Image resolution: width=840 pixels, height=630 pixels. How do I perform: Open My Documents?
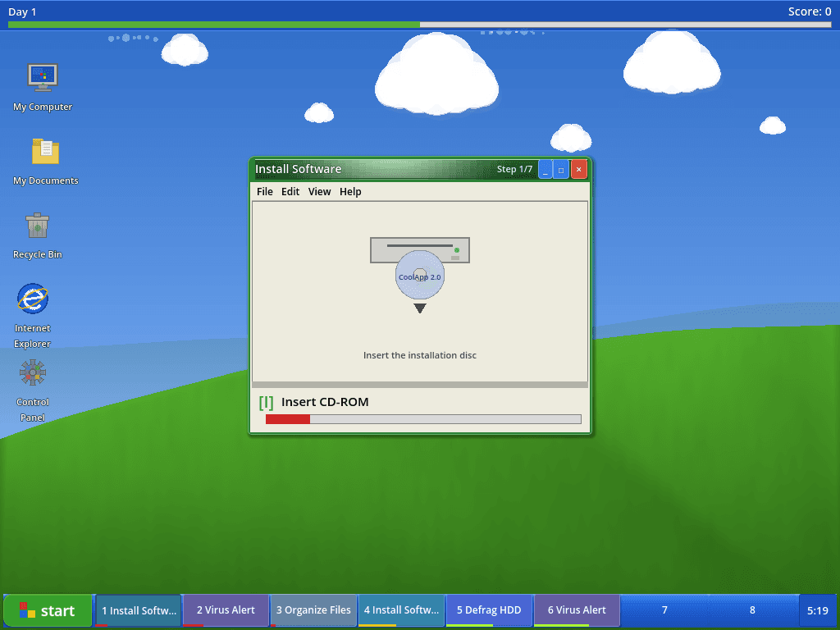click(47, 152)
